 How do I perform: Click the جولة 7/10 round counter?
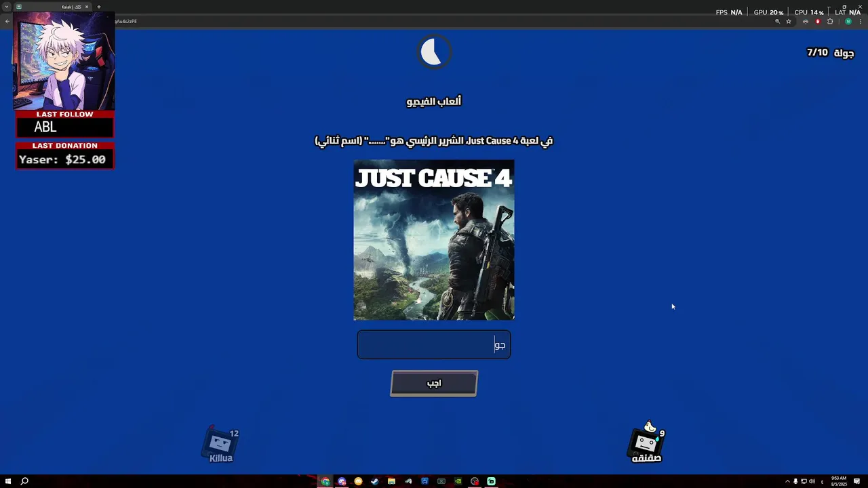[x=830, y=53]
